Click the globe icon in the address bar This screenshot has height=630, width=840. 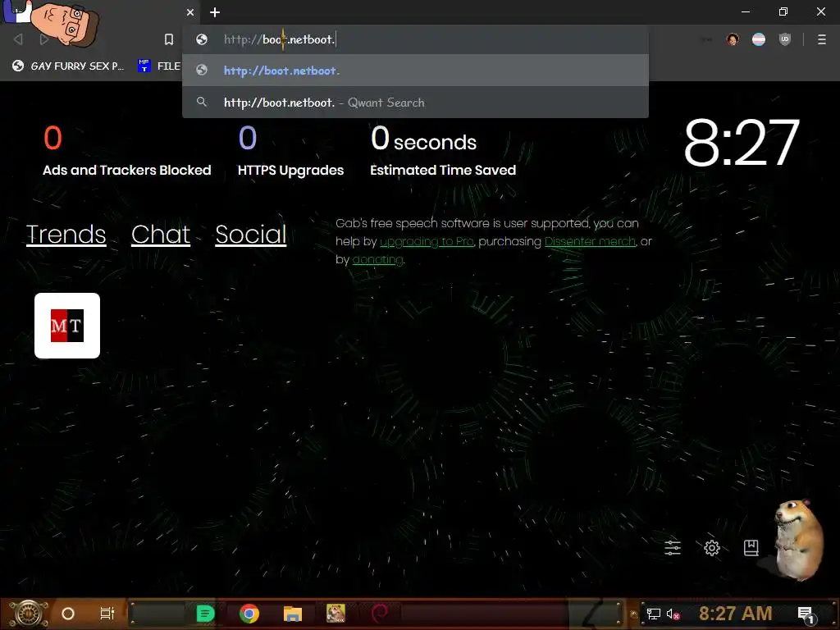pyautogui.click(x=202, y=39)
